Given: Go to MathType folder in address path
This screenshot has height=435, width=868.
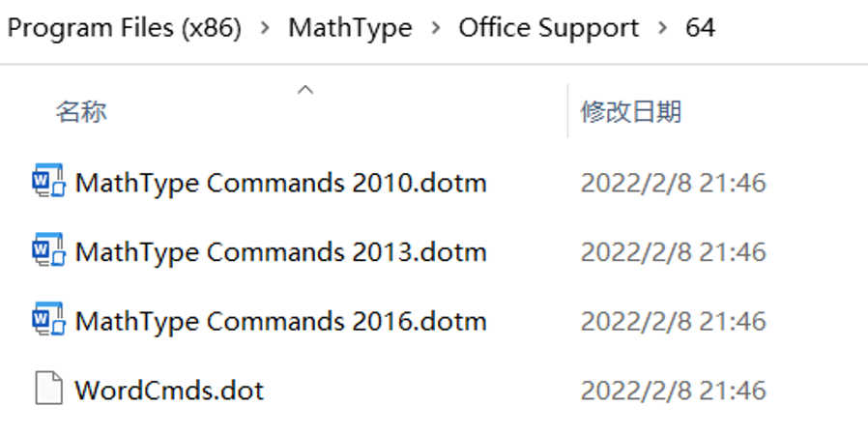Looking at the screenshot, I should 350,27.
